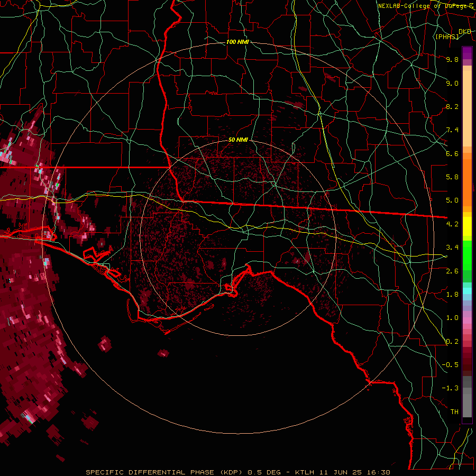Screen dimensions: 476x476
Task: Click the 50 NMI range ring label
Action: 239,140
